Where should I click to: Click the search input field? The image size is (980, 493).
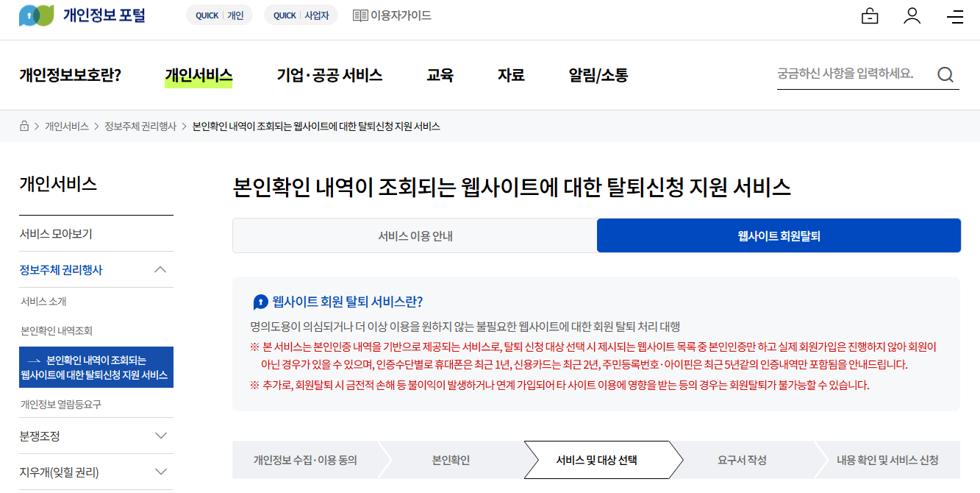tap(845, 74)
